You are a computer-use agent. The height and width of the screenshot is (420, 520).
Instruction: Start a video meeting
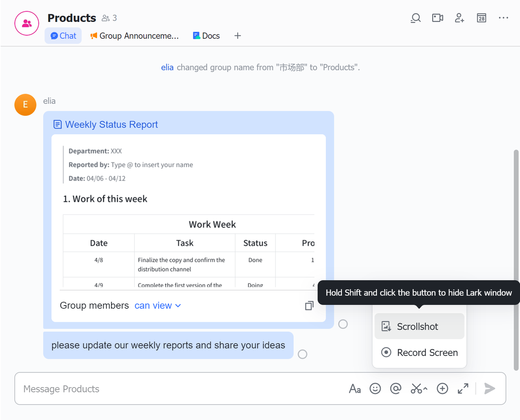437,18
